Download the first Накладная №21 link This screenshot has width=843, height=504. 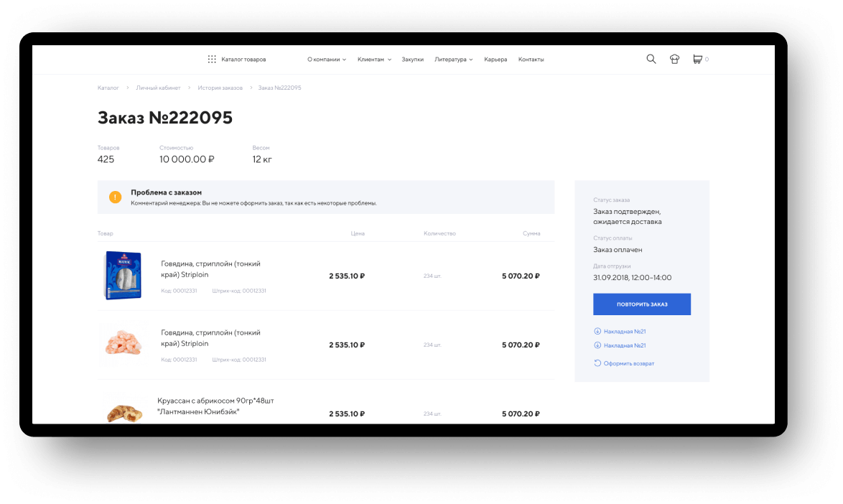[625, 332]
